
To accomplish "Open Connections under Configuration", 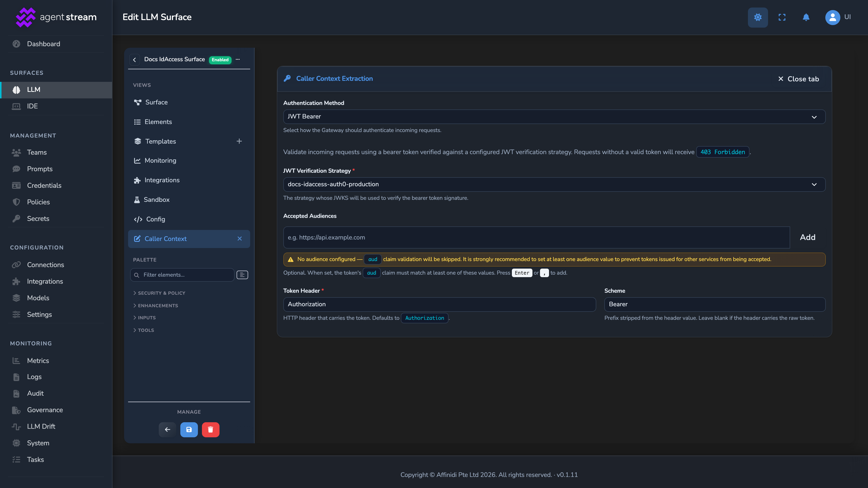I will click(56, 265).
